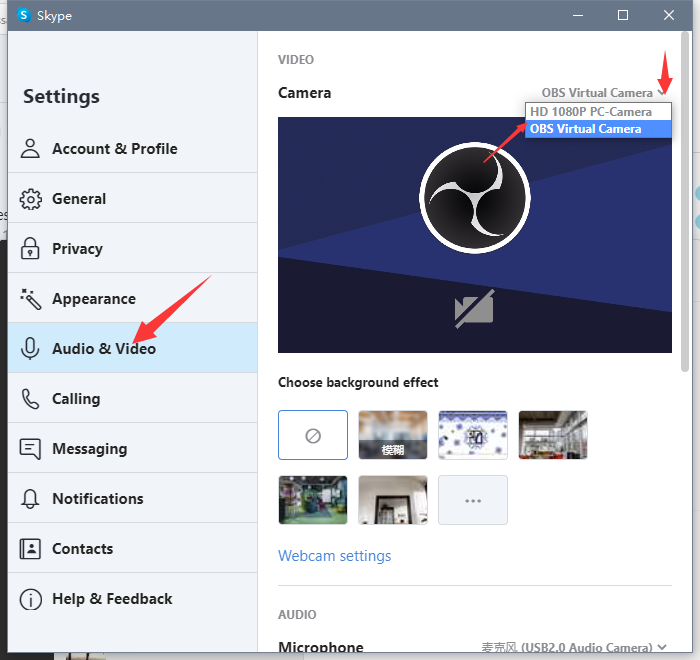The height and width of the screenshot is (660, 700).
Task: Open Webcam settings link
Action: 334,556
